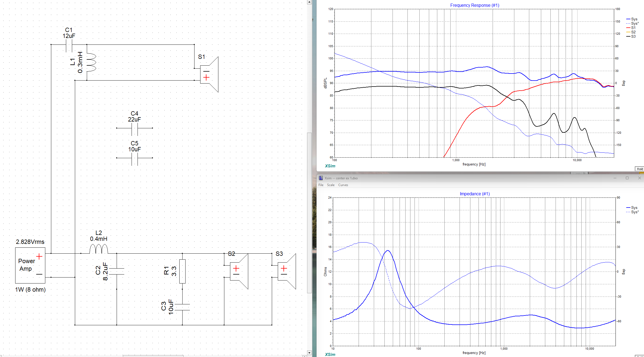
Task: Click the schematic vertical scrollbar thumb
Action: [x=309, y=213]
